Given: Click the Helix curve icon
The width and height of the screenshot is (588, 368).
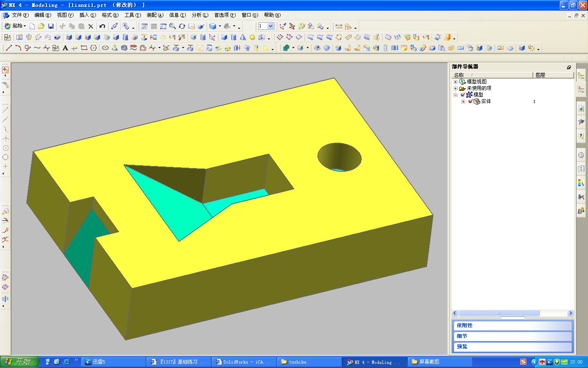Looking at the screenshot, I should 124,48.
